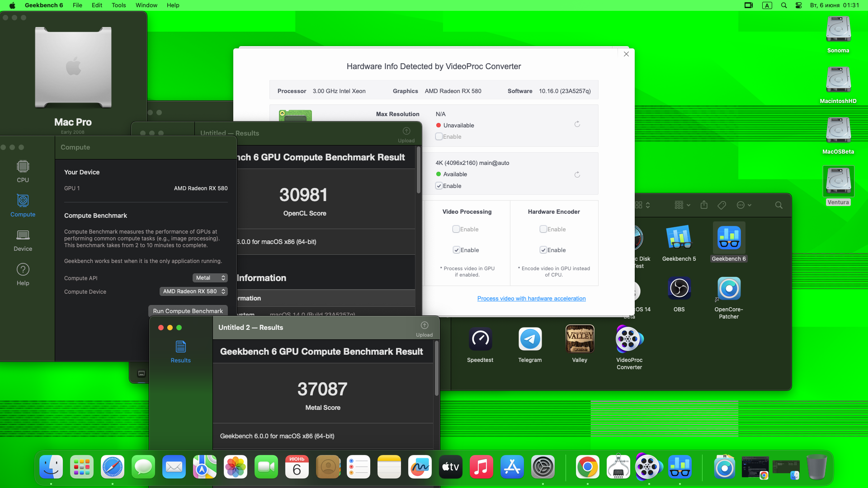Change Finder icon view switcher
Image resolution: width=868 pixels, height=488 pixels.
(x=642, y=205)
